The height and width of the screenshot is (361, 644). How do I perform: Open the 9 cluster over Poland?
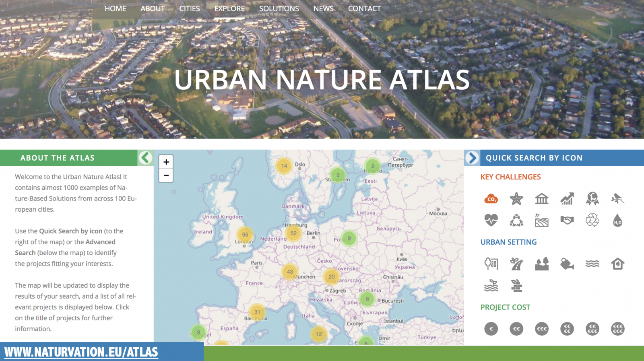pos(349,238)
